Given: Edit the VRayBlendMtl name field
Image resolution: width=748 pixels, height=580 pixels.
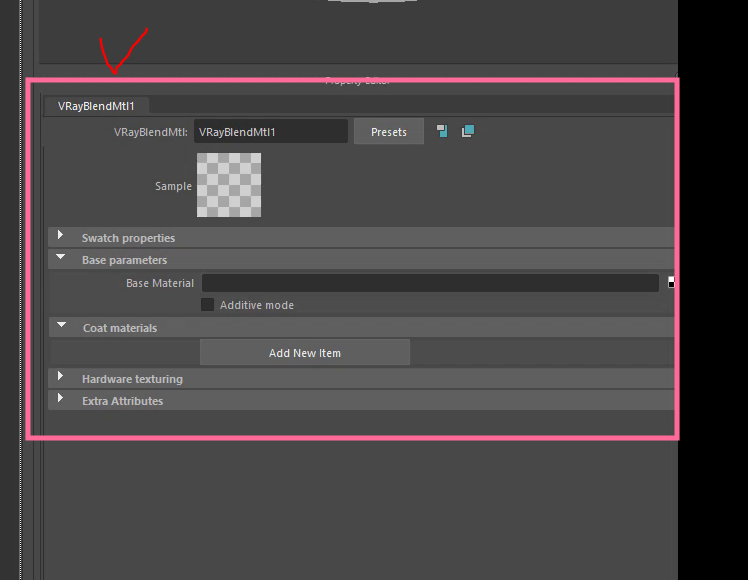Looking at the screenshot, I should tap(270, 132).
